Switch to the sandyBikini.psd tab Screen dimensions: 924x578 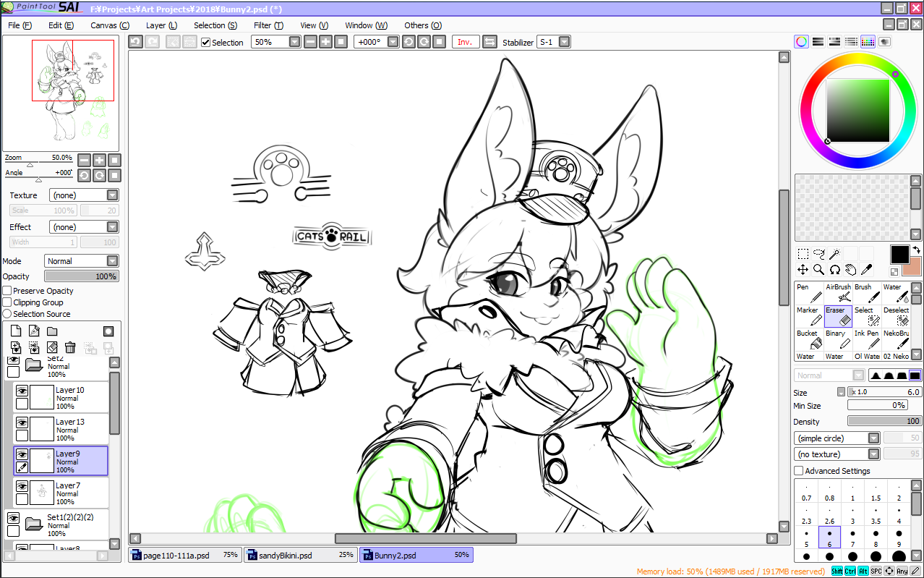300,555
